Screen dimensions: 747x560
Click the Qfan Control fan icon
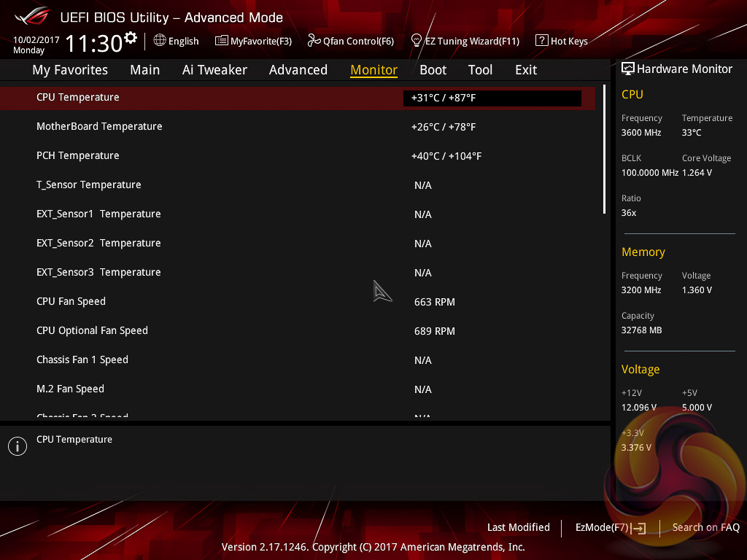[x=314, y=41]
